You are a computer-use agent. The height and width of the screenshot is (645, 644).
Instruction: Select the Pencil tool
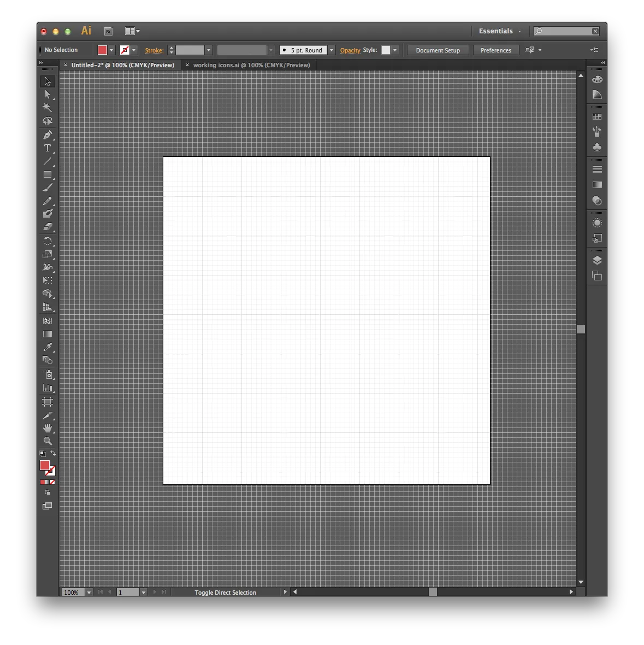point(48,201)
